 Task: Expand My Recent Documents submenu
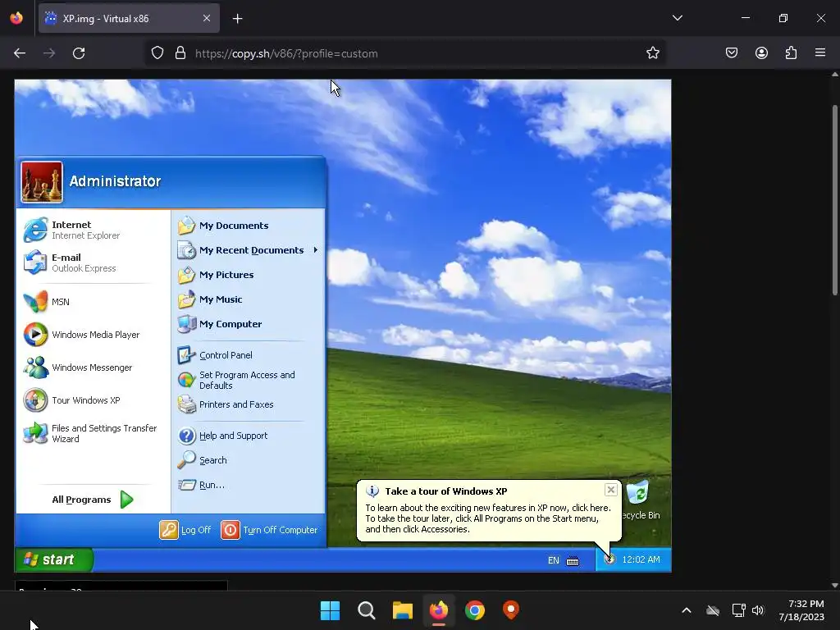tap(248, 250)
